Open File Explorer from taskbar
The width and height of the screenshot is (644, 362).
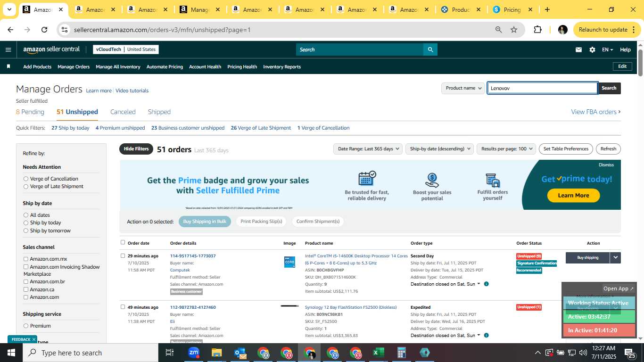(216, 353)
